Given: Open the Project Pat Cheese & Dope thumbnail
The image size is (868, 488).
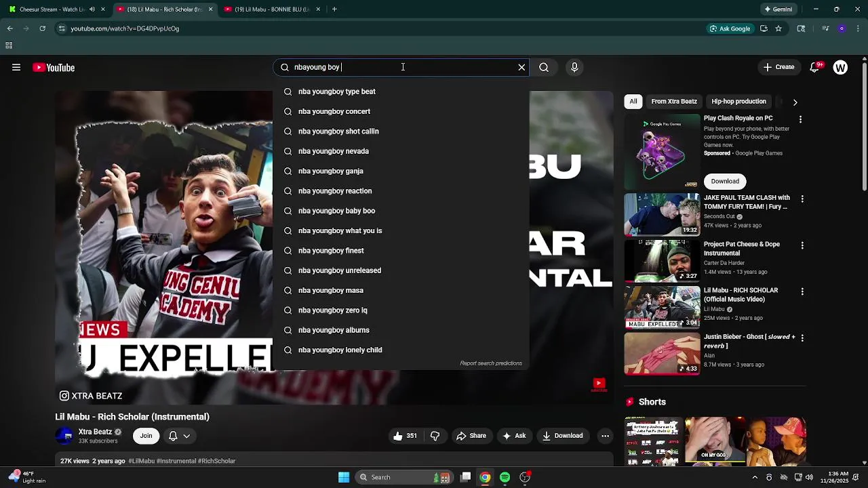Looking at the screenshot, I should [662, 260].
